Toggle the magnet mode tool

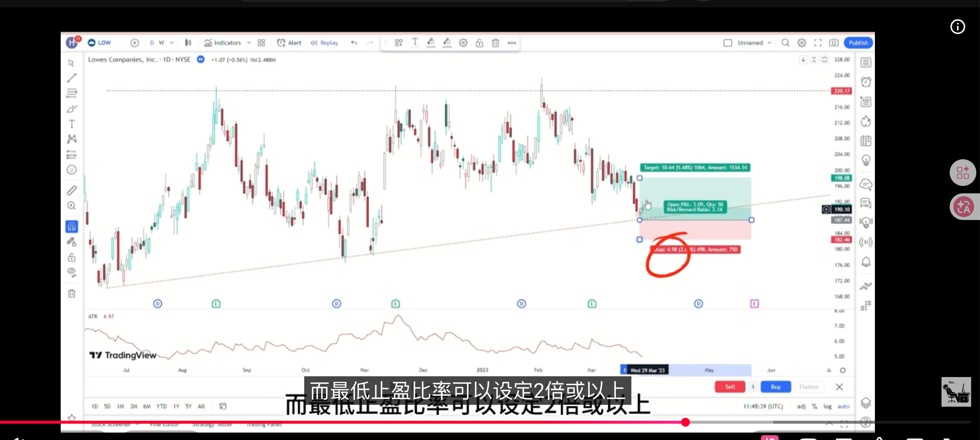click(71, 227)
